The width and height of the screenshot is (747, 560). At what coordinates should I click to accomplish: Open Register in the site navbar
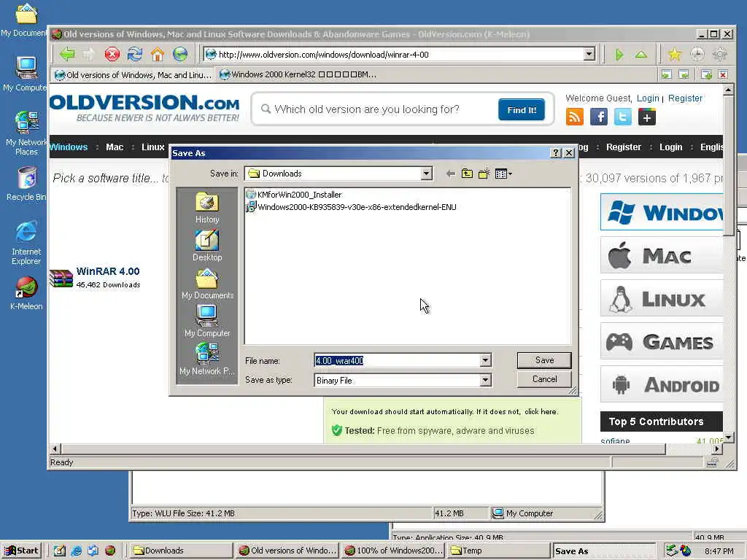coord(623,147)
